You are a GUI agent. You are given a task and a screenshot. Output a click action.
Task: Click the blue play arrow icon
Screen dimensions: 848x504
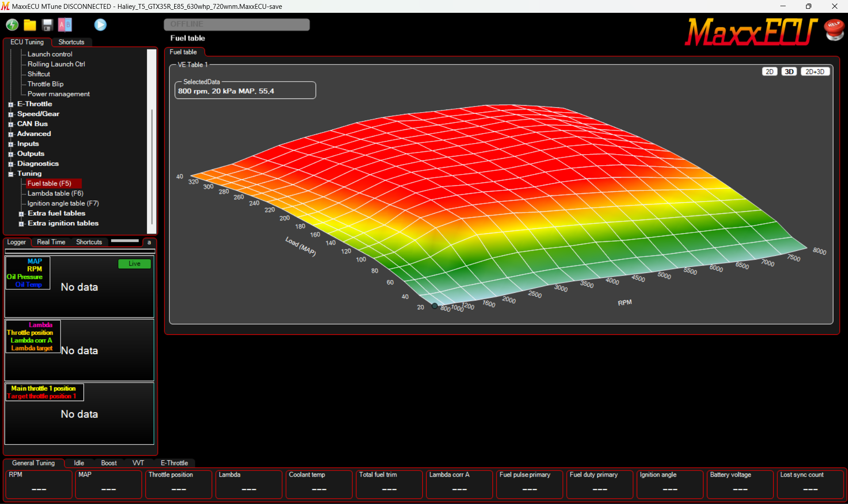coord(100,25)
